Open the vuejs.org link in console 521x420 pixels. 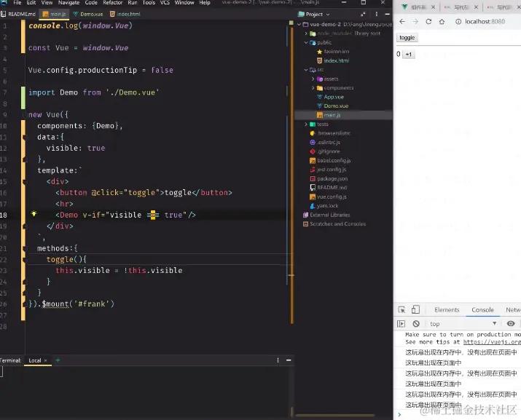point(492,342)
